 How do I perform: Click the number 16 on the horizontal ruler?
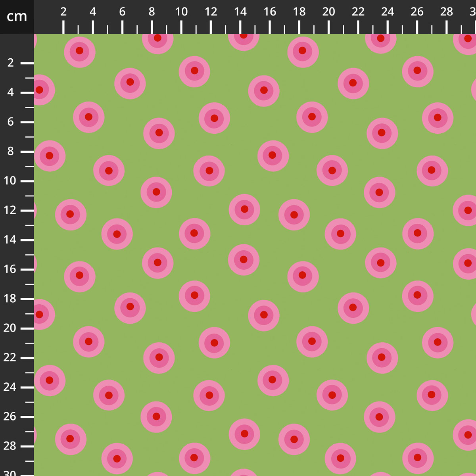(269, 11)
